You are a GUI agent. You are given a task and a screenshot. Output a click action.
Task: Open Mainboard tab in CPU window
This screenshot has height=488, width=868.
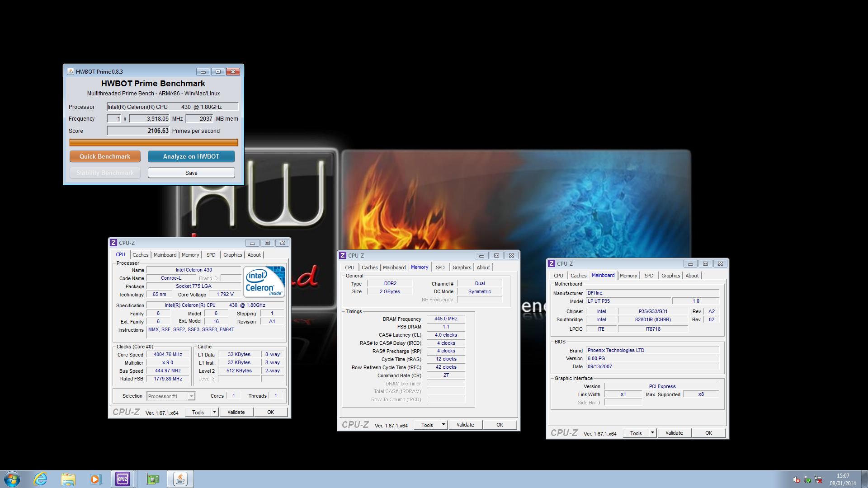pos(165,255)
